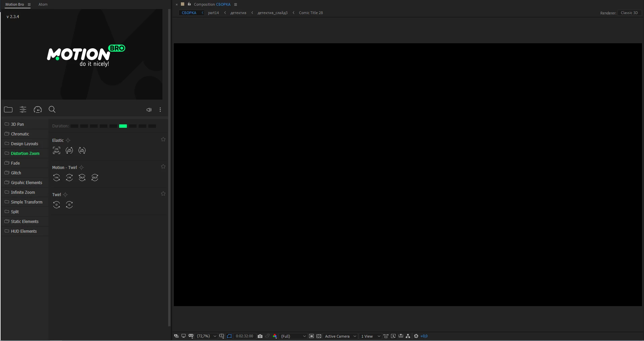Screen dimensions: 644x341
Task: Apply the second Motion - Twirl OUT preset
Action: pyautogui.click(x=95, y=178)
